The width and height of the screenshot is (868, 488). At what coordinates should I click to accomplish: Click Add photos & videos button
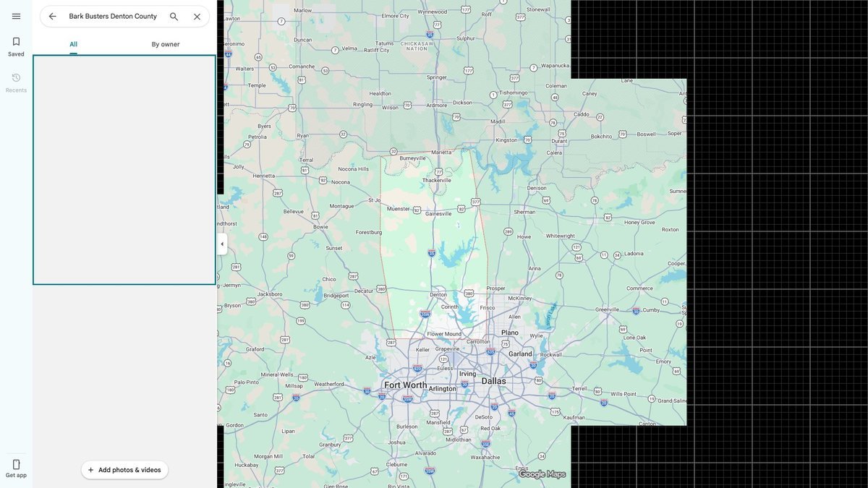pos(124,470)
